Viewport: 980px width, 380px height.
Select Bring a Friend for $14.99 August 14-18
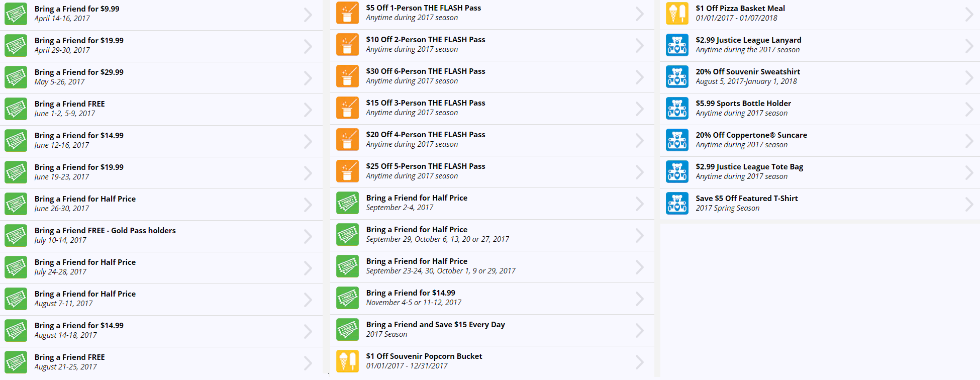point(79,330)
